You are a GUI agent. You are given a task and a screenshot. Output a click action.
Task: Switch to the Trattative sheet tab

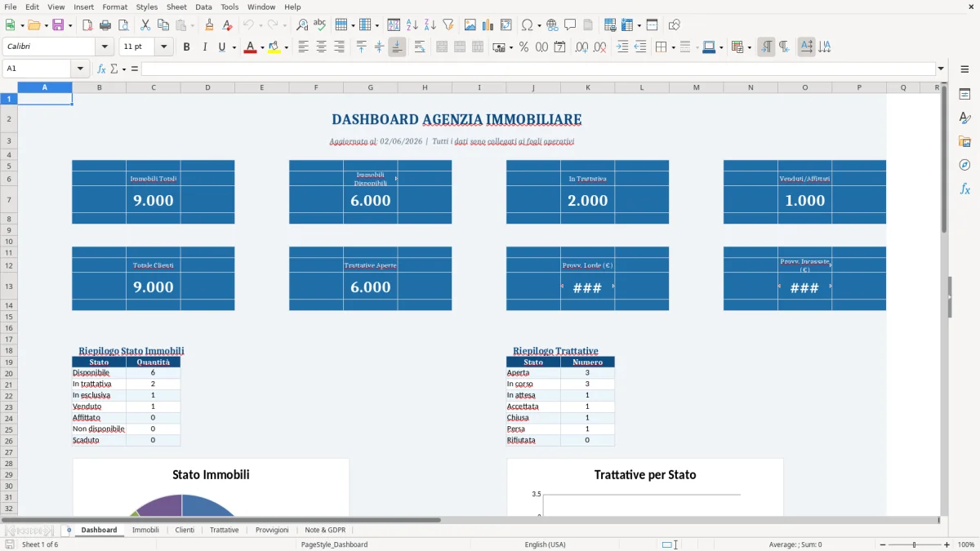225,530
